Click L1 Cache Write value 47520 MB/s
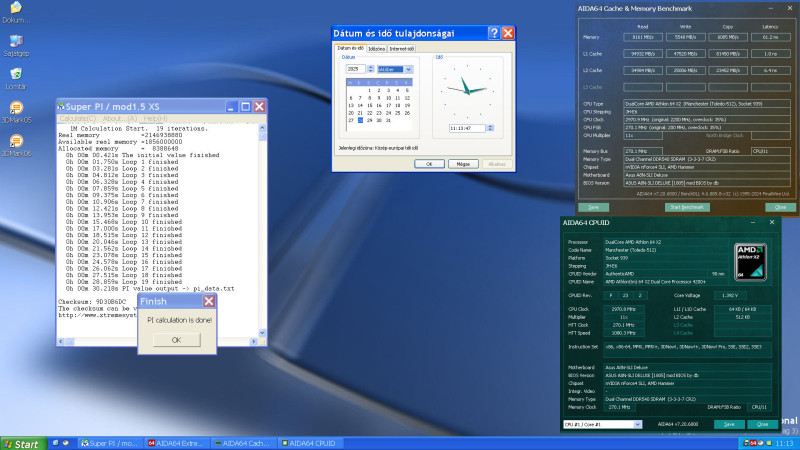Viewport: 800px width, 450px height. (x=686, y=54)
